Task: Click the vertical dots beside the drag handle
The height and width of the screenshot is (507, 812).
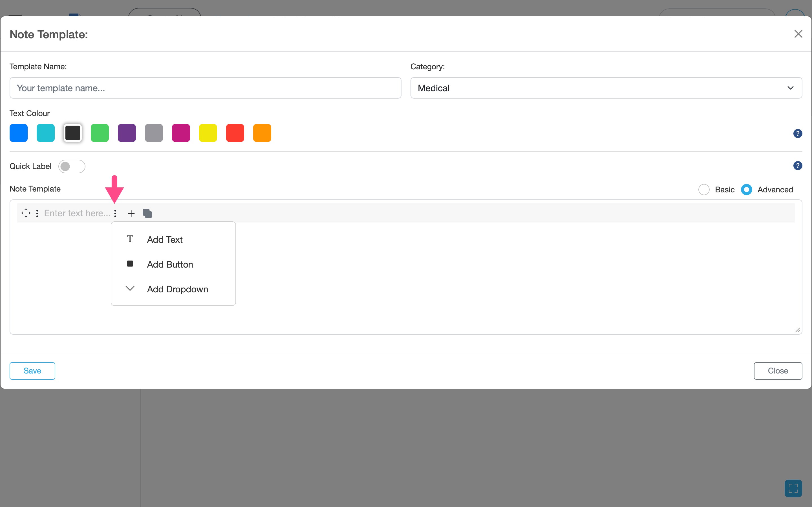Action: pyautogui.click(x=37, y=213)
